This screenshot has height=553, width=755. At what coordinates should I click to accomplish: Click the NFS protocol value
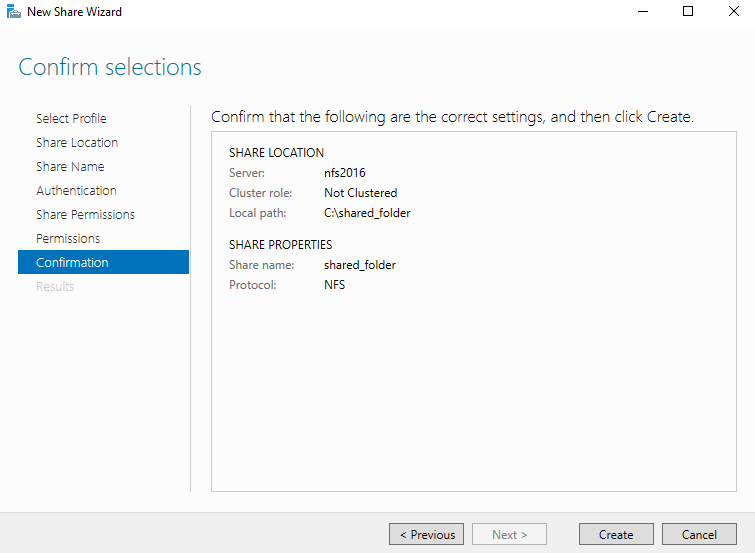tap(334, 285)
